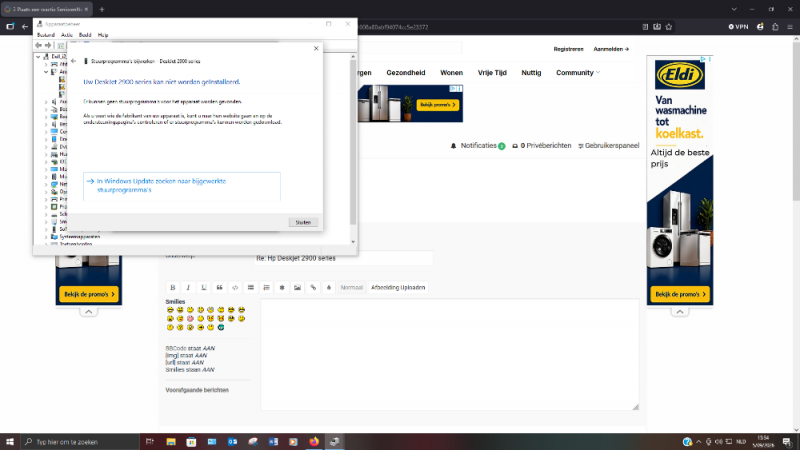Open the Windows notification center
The height and width of the screenshot is (450, 800).
(x=787, y=442)
